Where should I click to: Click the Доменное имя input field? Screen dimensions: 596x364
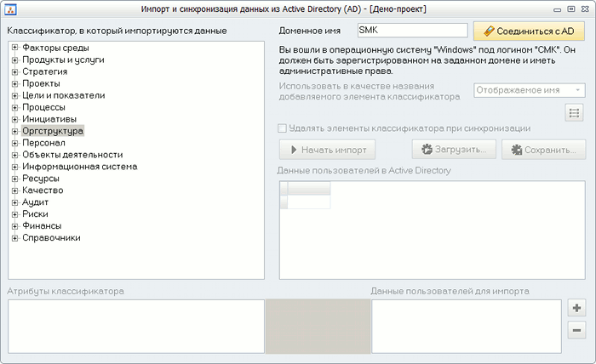pyautogui.click(x=413, y=31)
